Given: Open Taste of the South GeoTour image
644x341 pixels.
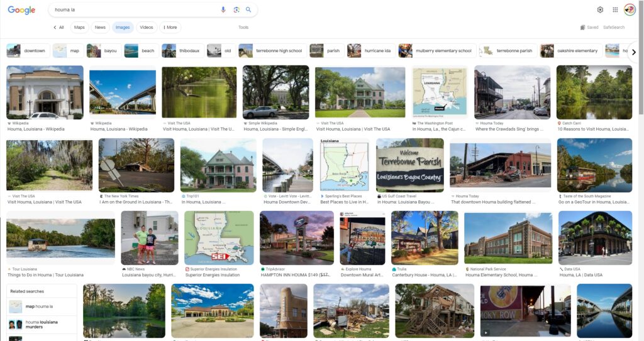Looking at the screenshot, I should (x=594, y=165).
